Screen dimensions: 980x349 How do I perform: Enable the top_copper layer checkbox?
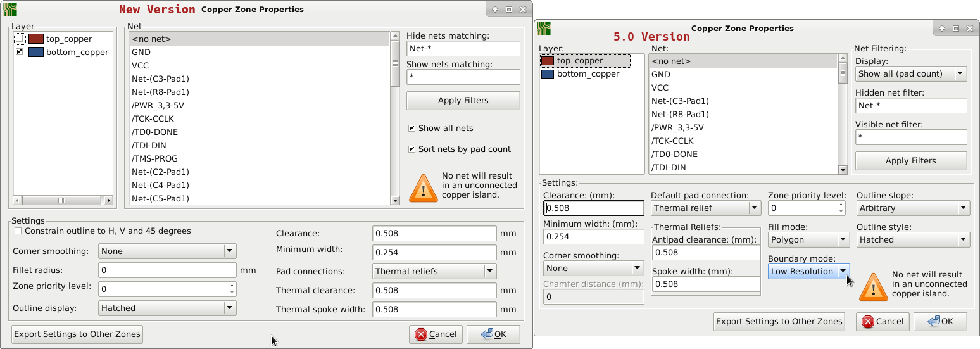point(20,39)
